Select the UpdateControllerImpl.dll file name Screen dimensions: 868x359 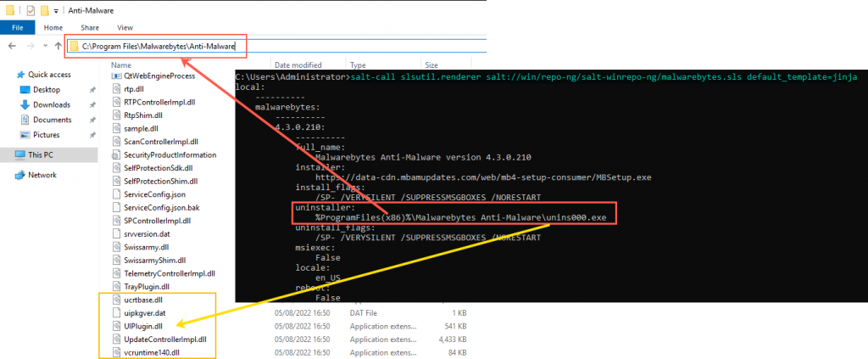[165, 339]
